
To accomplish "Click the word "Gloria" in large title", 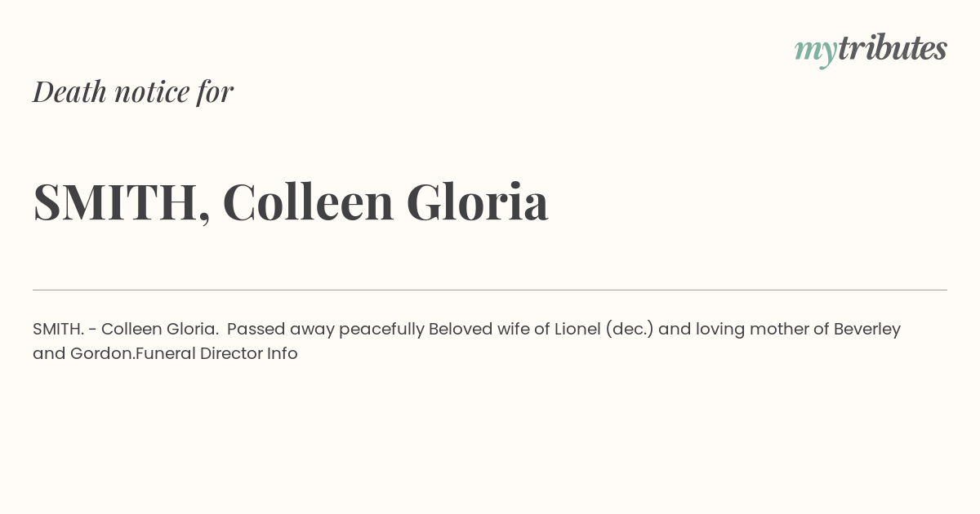I will [478, 202].
